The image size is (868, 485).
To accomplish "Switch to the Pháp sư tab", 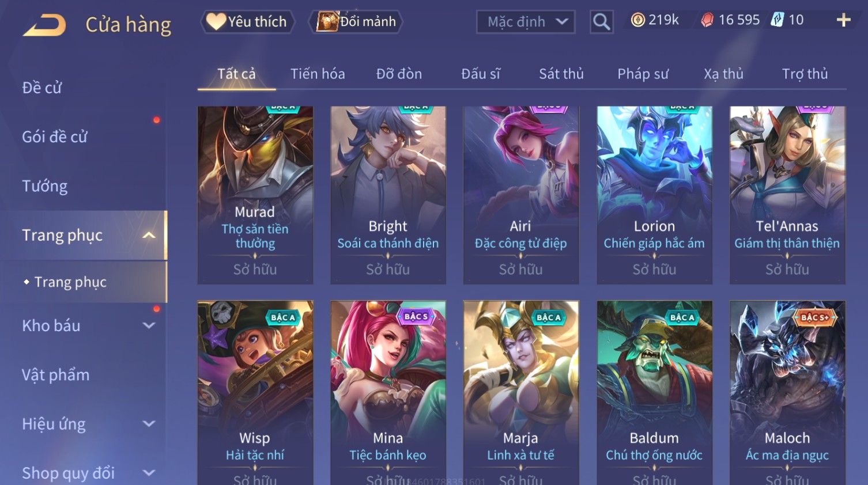I will [x=643, y=74].
